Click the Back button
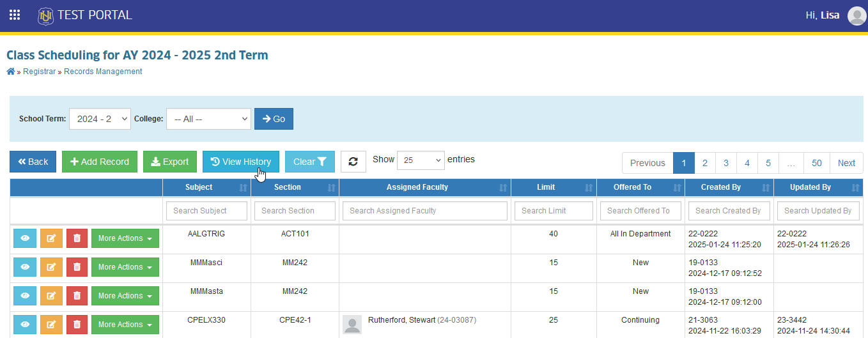Viewport: 868px width, 338px height. point(33,162)
